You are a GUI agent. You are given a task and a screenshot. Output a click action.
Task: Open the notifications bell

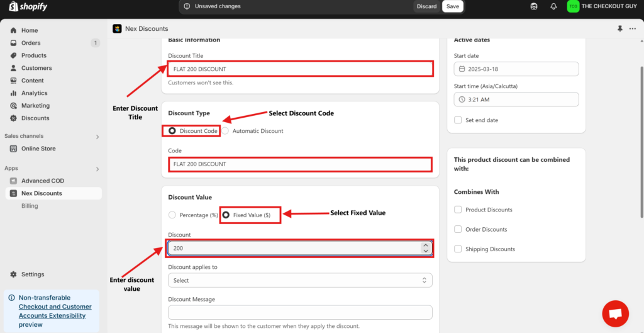(x=553, y=6)
